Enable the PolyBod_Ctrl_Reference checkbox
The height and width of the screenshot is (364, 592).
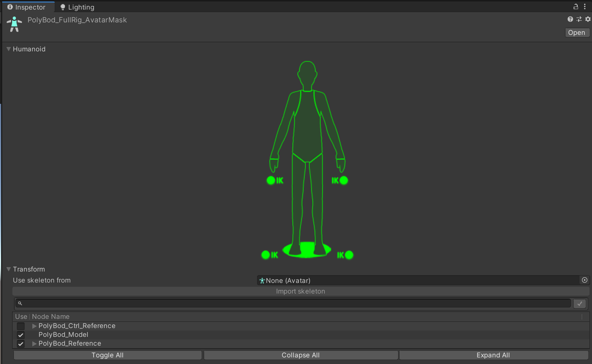pyautogui.click(x=21, y=326)
